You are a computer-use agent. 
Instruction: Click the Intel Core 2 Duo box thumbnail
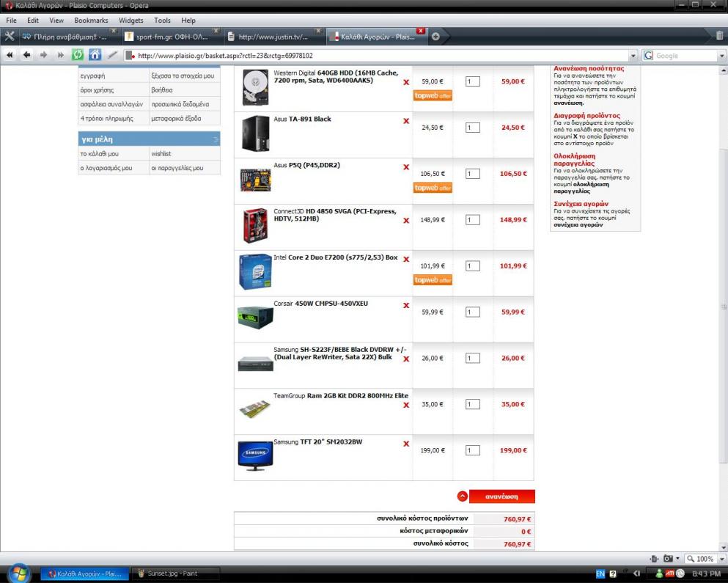(255, 271)
